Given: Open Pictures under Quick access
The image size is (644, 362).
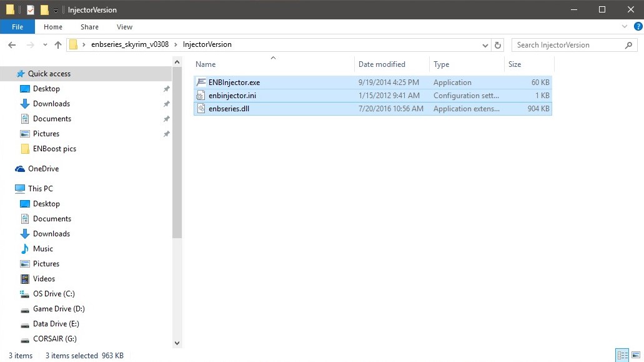Looking at the screenshot, I should pyautogui.click(x=46, y=134).
